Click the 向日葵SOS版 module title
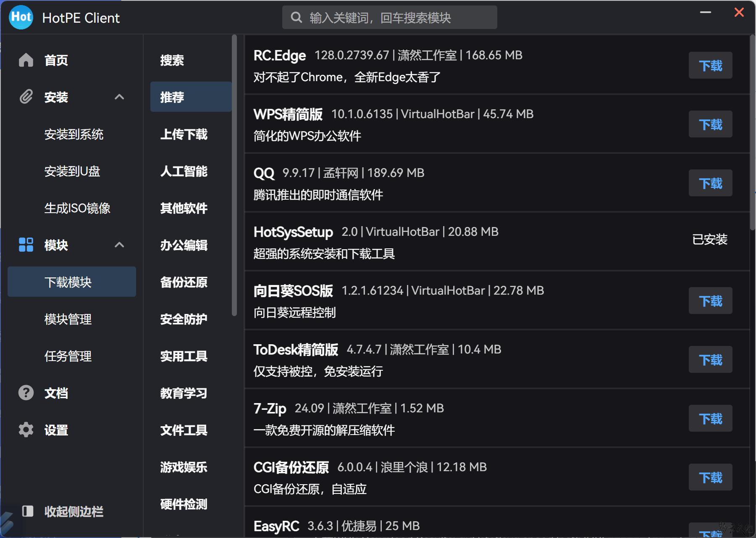Screen dimensions: 756x538 coord(293,290)
